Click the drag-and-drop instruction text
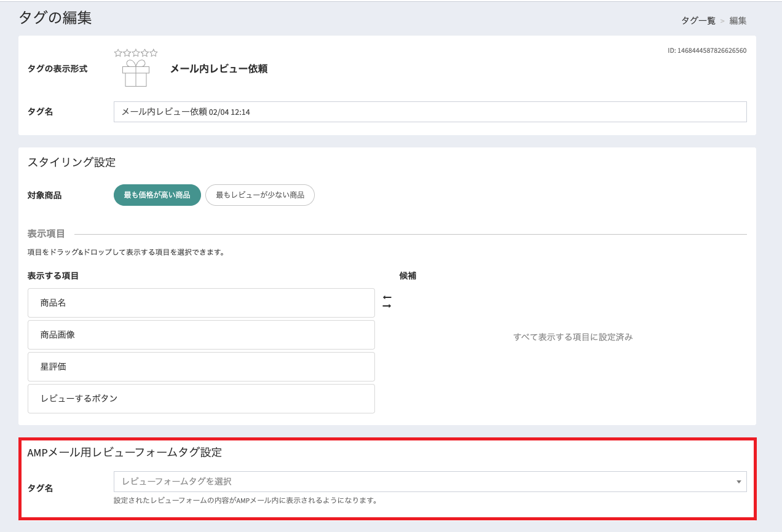This screenshot has width=782, height=532. 127,252
